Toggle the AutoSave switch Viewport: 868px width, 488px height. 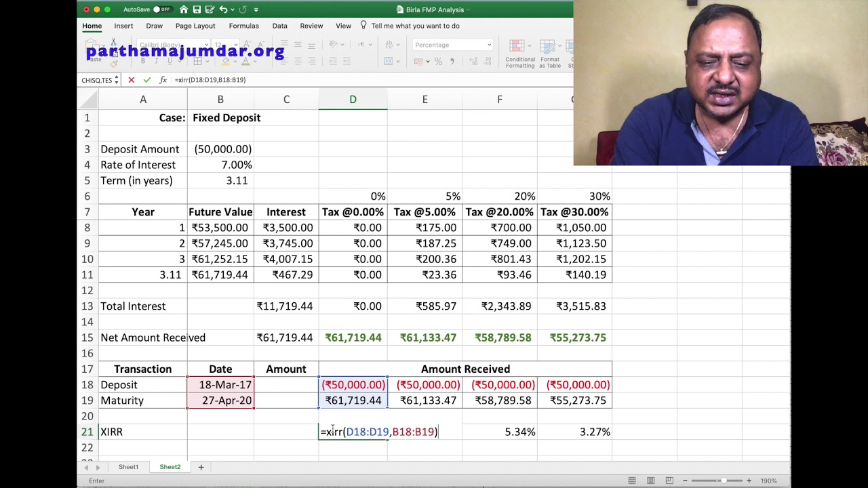click(x=162, y=9)
